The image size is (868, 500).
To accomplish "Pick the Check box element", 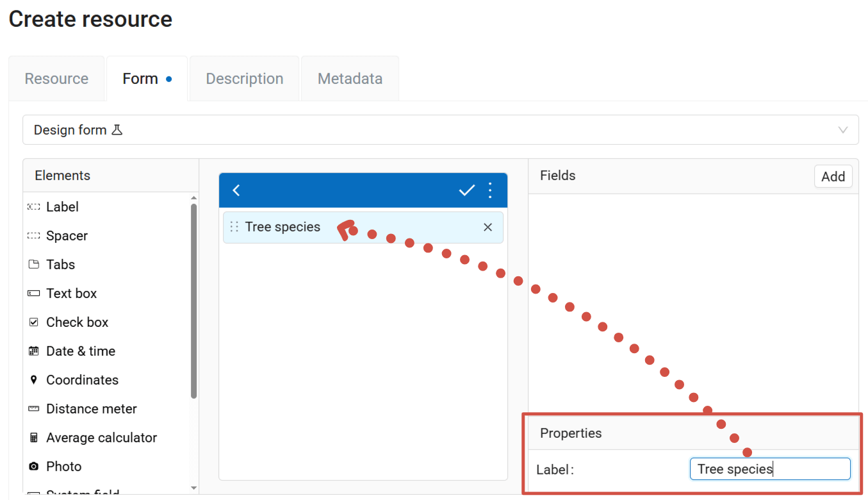I will pyautogui.click(x=77, y=322).
